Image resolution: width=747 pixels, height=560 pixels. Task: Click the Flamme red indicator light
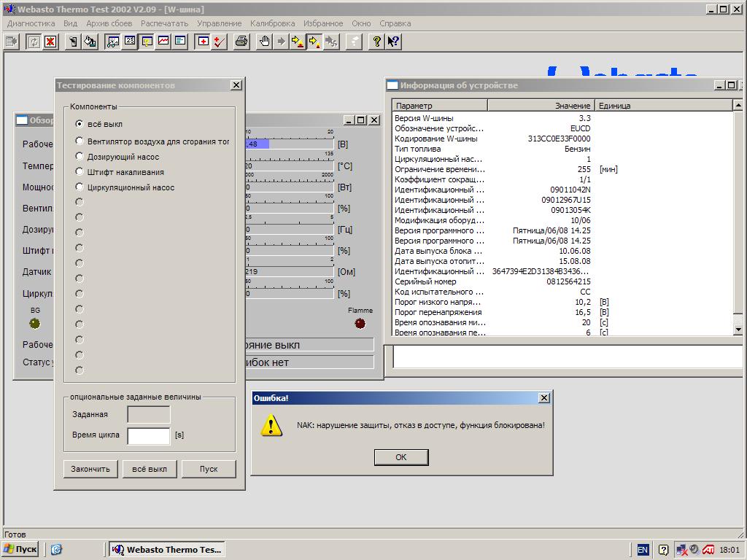(360, 324)
